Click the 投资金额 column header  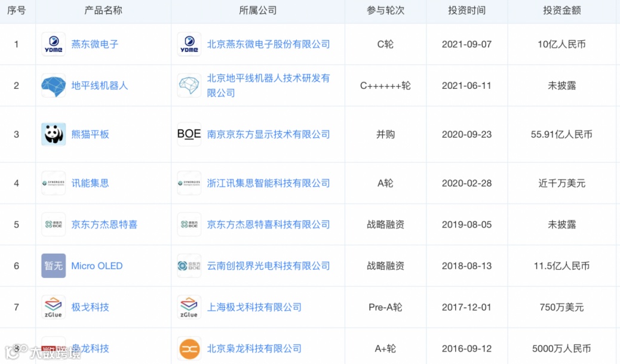[x=562, y=10]
